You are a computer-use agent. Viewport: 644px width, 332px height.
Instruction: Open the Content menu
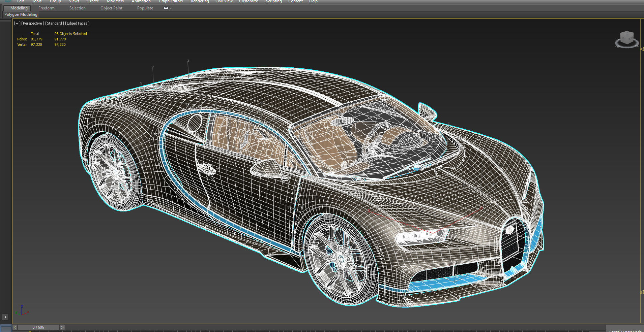tap(295, 1)
